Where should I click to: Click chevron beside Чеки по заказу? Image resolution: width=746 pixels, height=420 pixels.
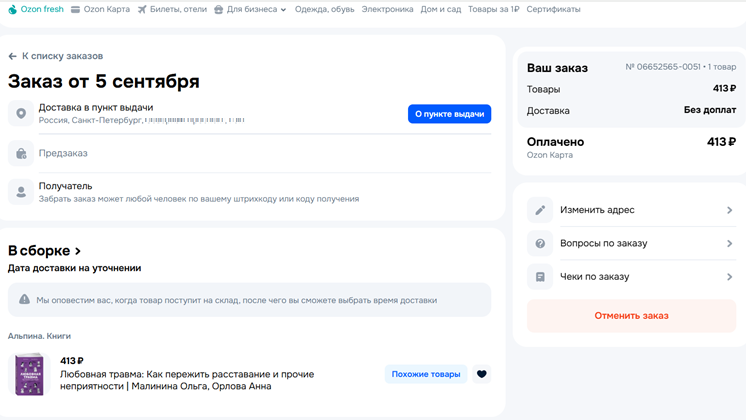tap(729, 276)
